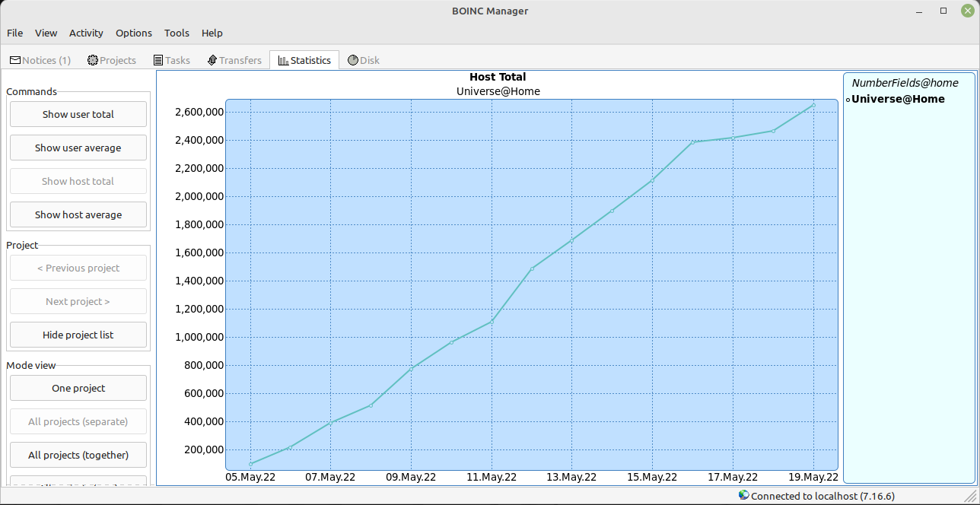Hide the project list panel
This screenshot has width=980, height=505.
pos(78,335)
